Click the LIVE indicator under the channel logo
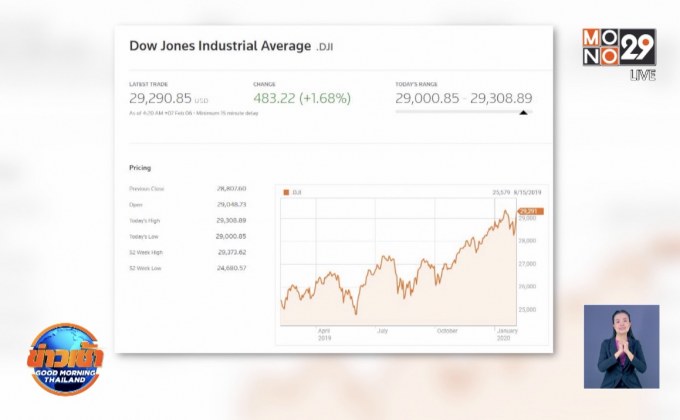The image size is (680, 420). [x=642, y=76]
